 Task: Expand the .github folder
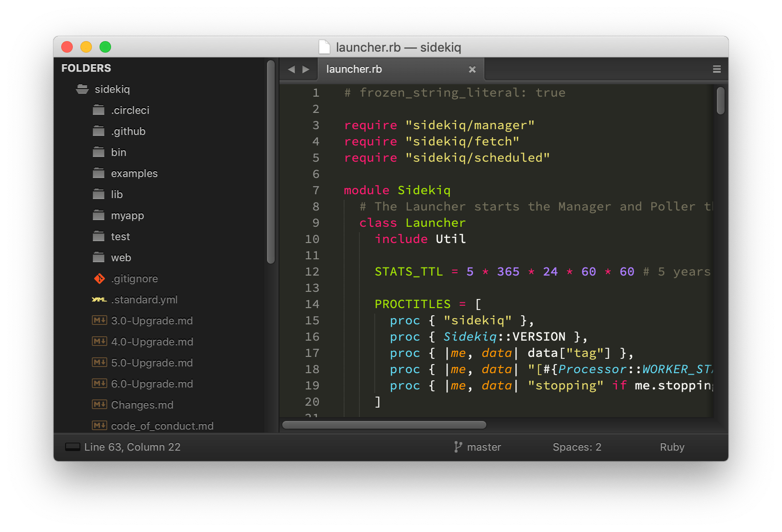point(128,131)
